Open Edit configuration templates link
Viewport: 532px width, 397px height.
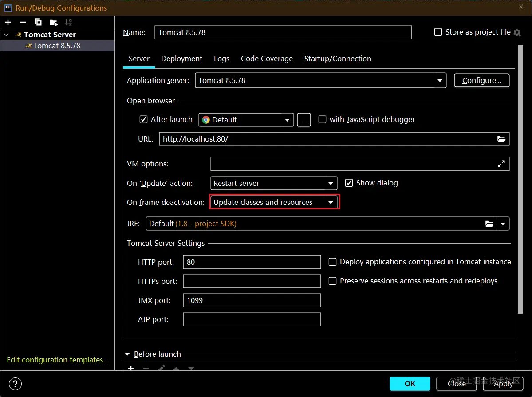point(57,360)
